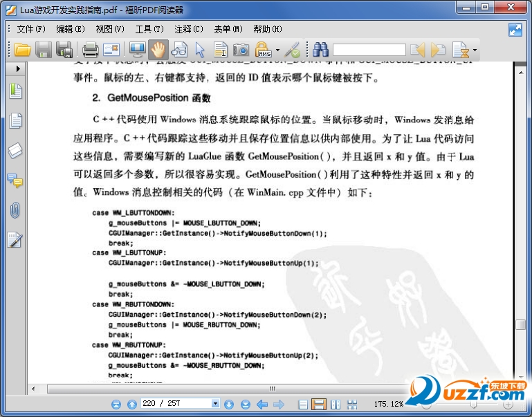Screen dimensions: 532x417
Task: Select the Snapshot camera tool
Action: coord(241,50)
